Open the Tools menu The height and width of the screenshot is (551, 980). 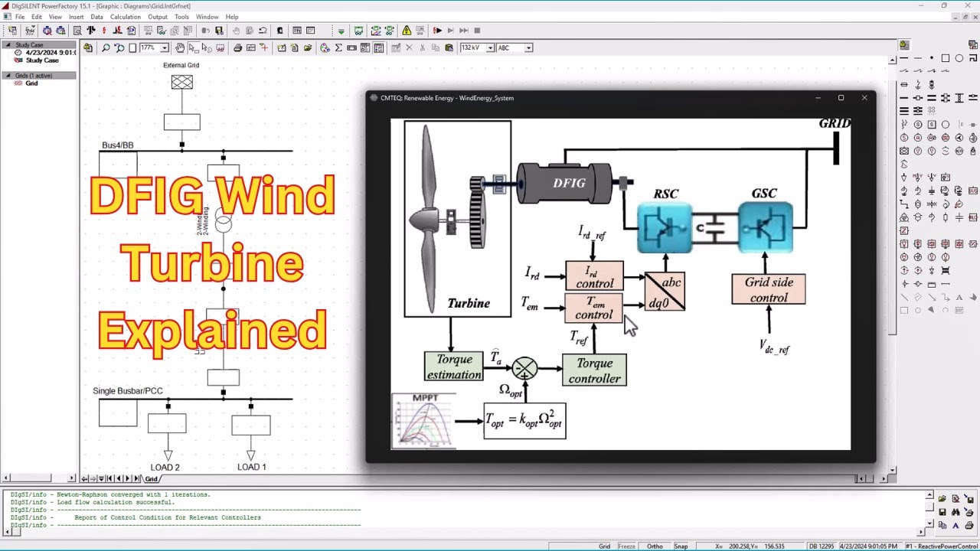click(181, 17)
